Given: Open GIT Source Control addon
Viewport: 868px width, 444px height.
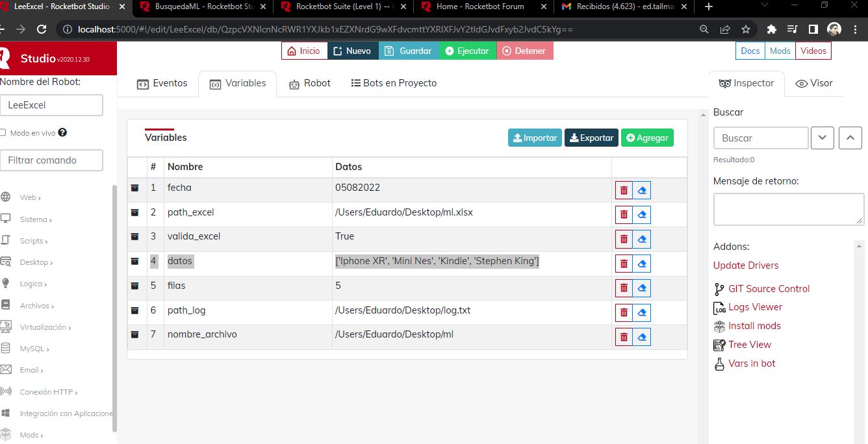Looking at the screenshot, I should [769, 288].
